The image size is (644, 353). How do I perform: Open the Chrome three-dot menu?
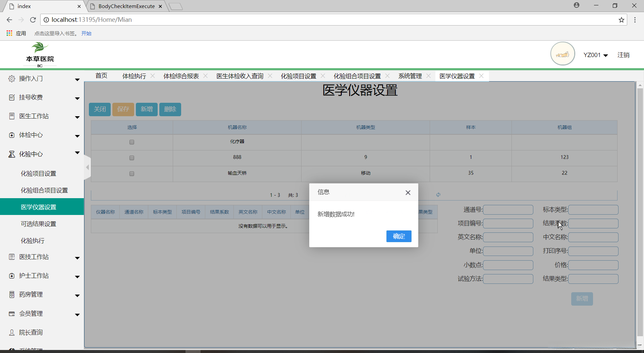coord(635,20)
